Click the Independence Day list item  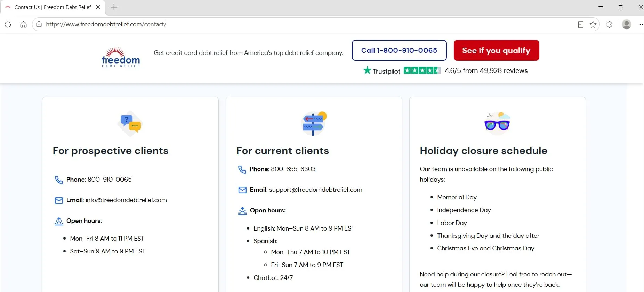(x=464, y=210)
